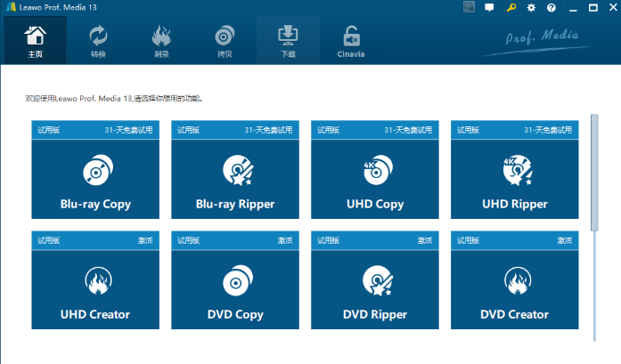Click 激活 on the DVD Creator card
This screenshot has height=364, width=621.
click(565, 240)
